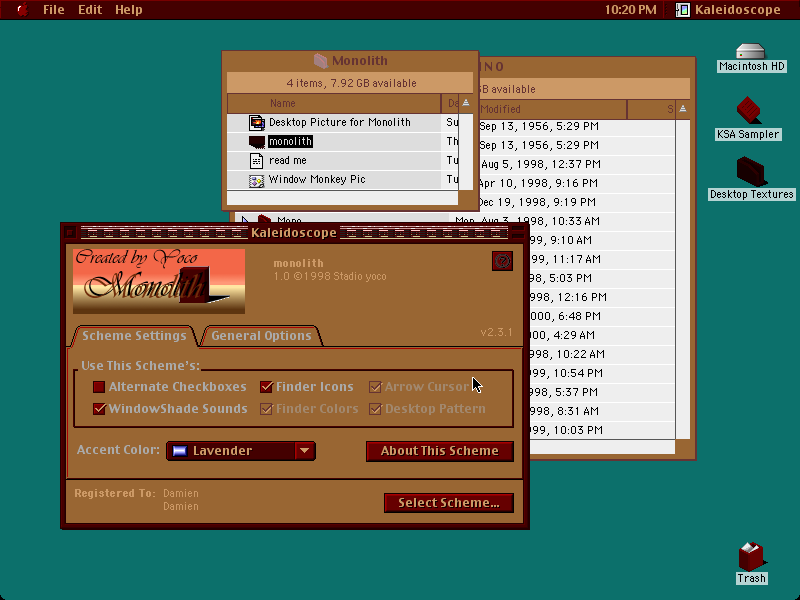This screenshot has width=800, height=600.
Task: Click the 'Window Monkey Pic' file name
Action: (317, 180)
